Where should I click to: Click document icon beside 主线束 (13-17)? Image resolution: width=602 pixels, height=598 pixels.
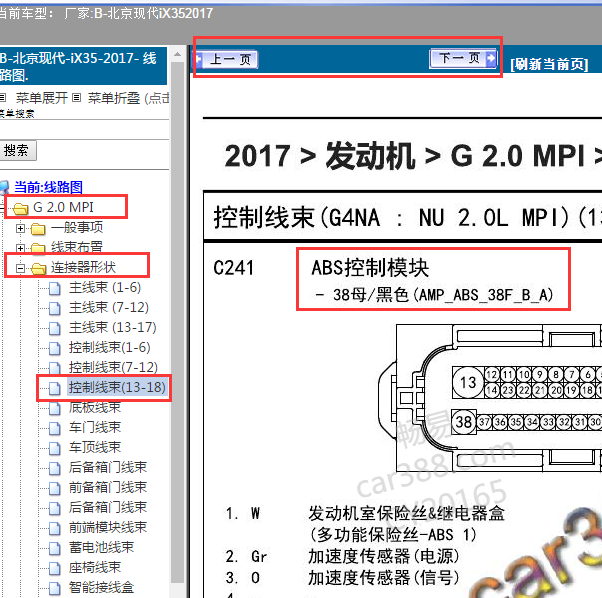click(55, 328)
